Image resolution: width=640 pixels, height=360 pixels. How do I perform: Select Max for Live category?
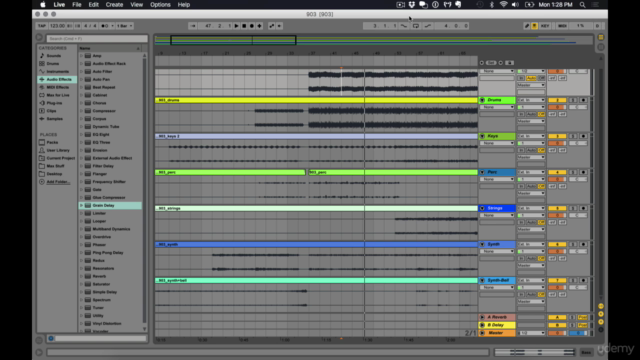[x=58, y=95]
